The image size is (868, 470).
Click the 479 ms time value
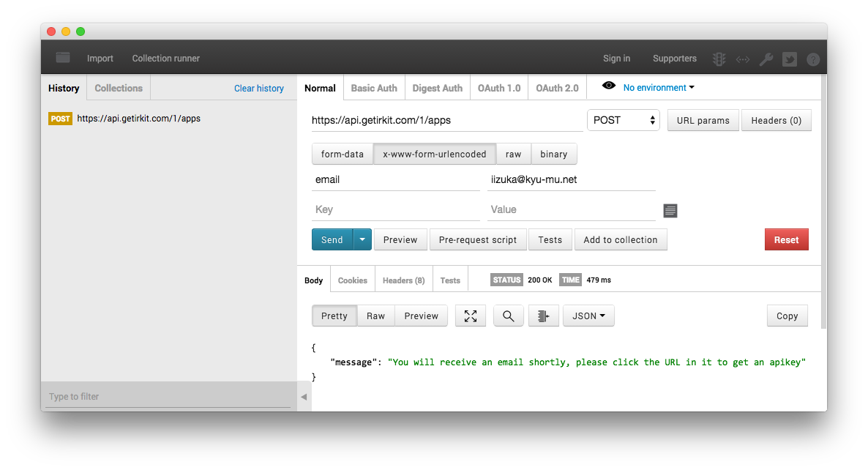[599, 280]
